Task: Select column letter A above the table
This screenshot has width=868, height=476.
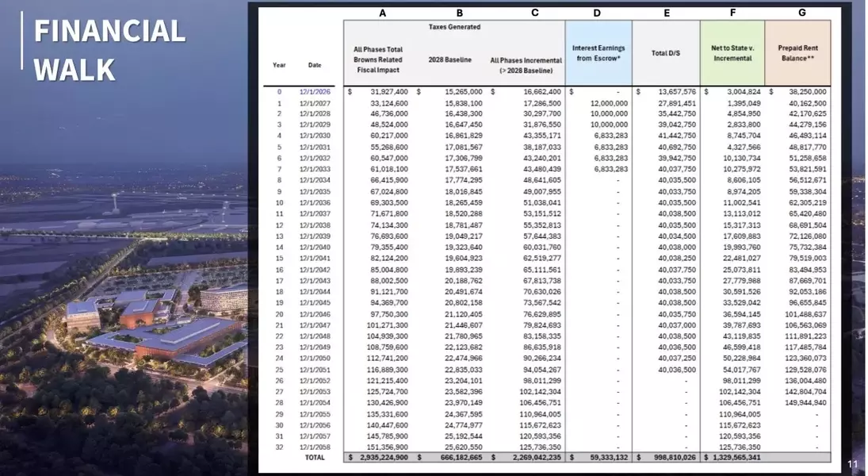Action: tap(383, 13)
